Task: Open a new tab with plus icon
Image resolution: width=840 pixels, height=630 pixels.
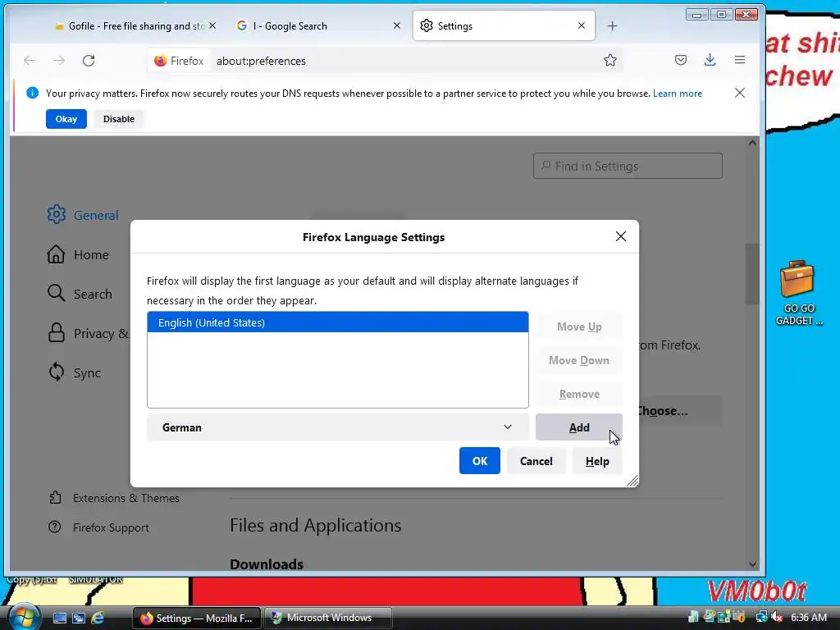Action: (612, 25)
